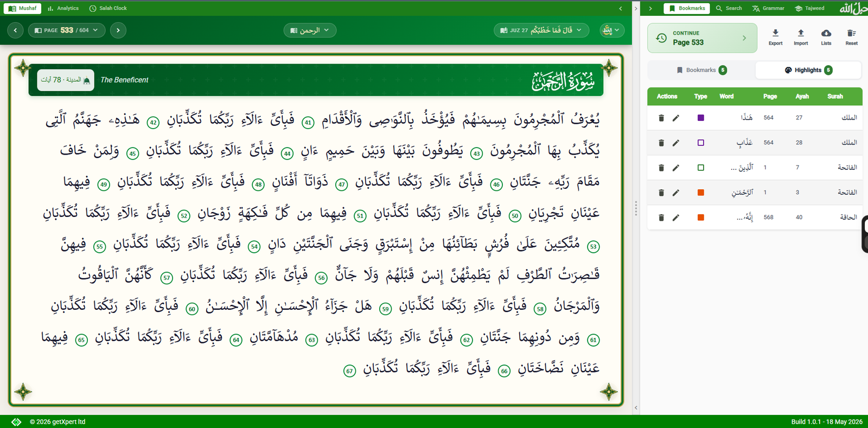The image size is (868, 428).
Task: Sort highlights by the Surah column header
Action: click(835, 97)
